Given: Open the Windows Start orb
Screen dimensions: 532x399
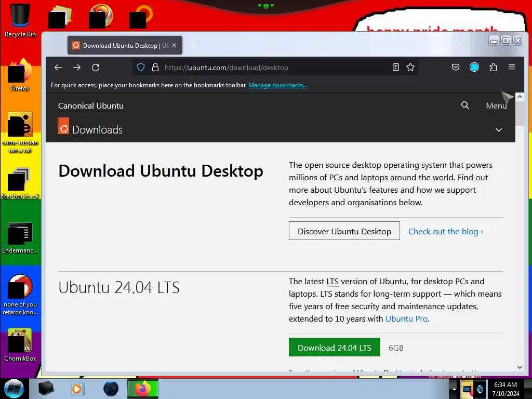Looking at the screenshot, I should pyautogui.click(x=14, y=389).
